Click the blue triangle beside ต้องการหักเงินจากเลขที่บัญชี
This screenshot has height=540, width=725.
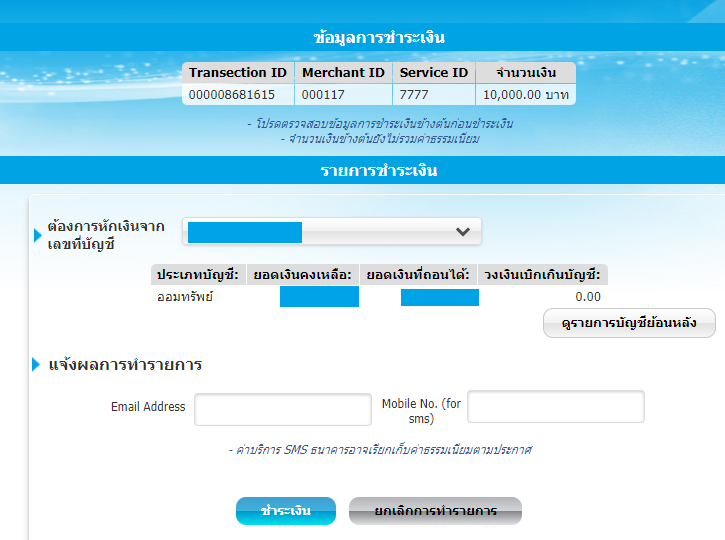37,235
